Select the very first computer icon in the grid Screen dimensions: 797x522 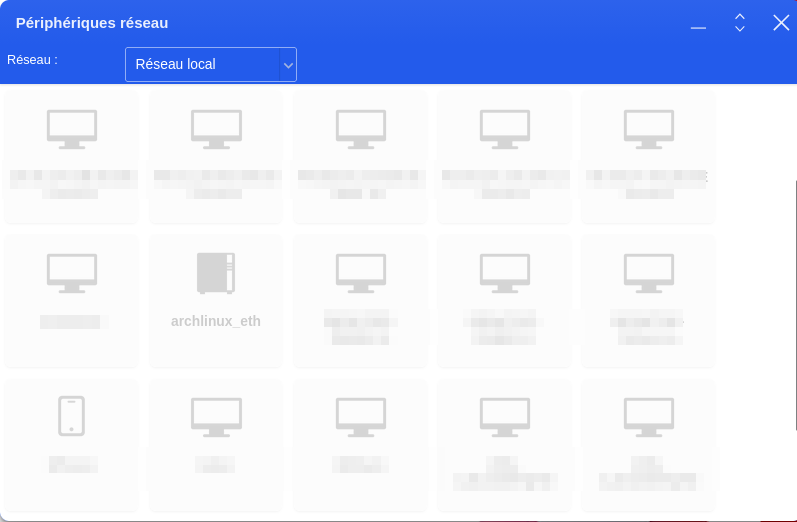71,129
